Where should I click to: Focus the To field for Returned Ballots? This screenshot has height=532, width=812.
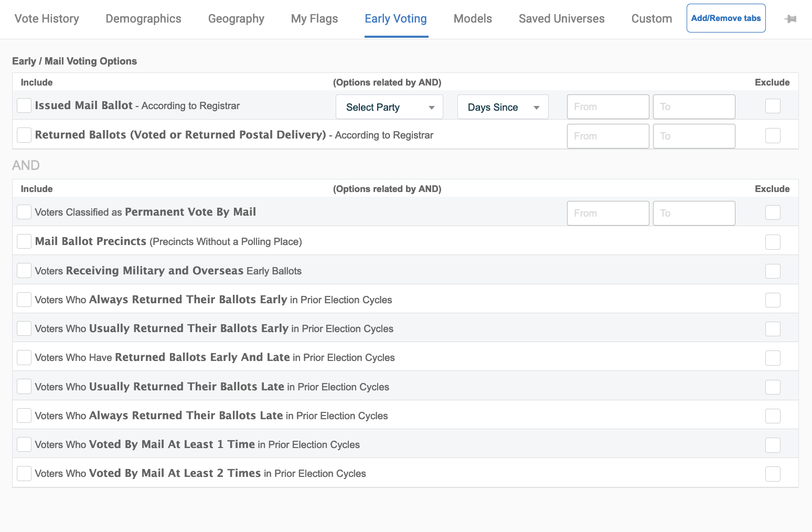pos(694,136)
